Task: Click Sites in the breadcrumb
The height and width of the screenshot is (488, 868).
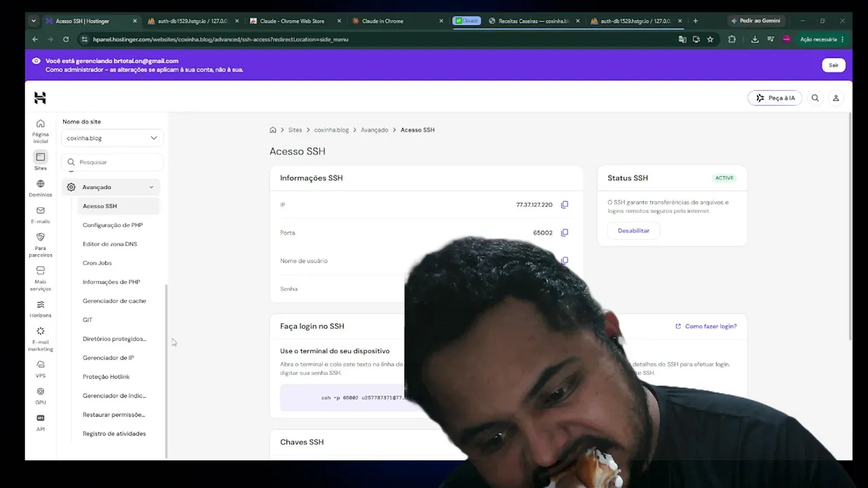Action: pyautogui.click(x=295, y=129)
